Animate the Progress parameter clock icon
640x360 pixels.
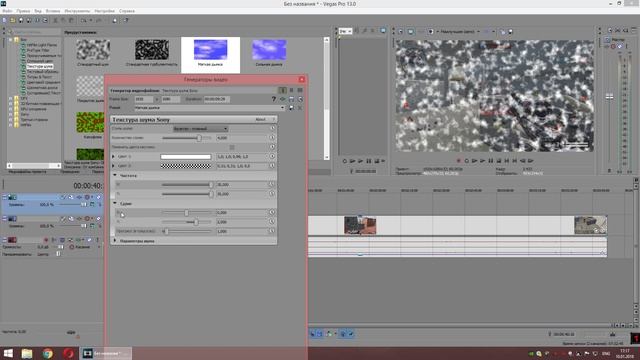272,231
